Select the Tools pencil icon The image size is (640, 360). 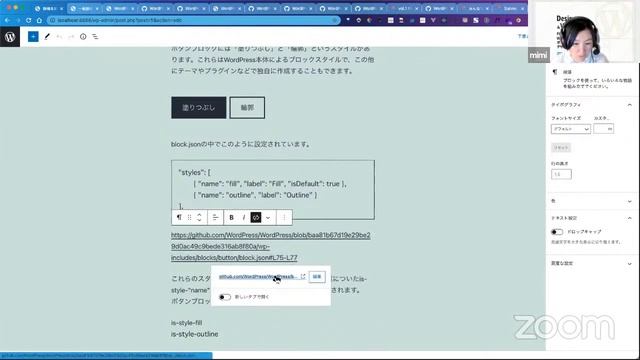point(47,37)
